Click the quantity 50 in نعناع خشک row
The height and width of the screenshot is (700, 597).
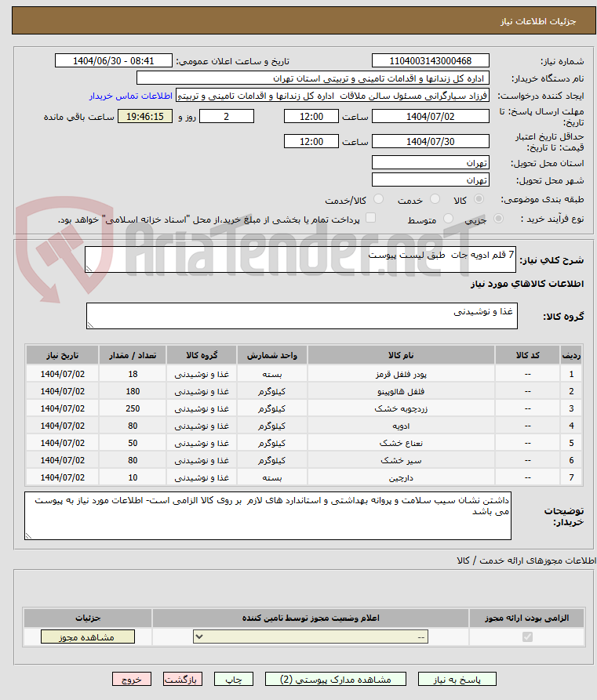(133, 444)
